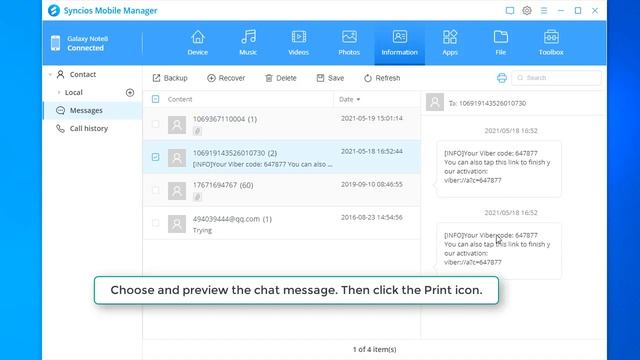This screenshot has width=640, height=360.
Task: Open the 1069367110004 (1) conversation
Action: 282,124
